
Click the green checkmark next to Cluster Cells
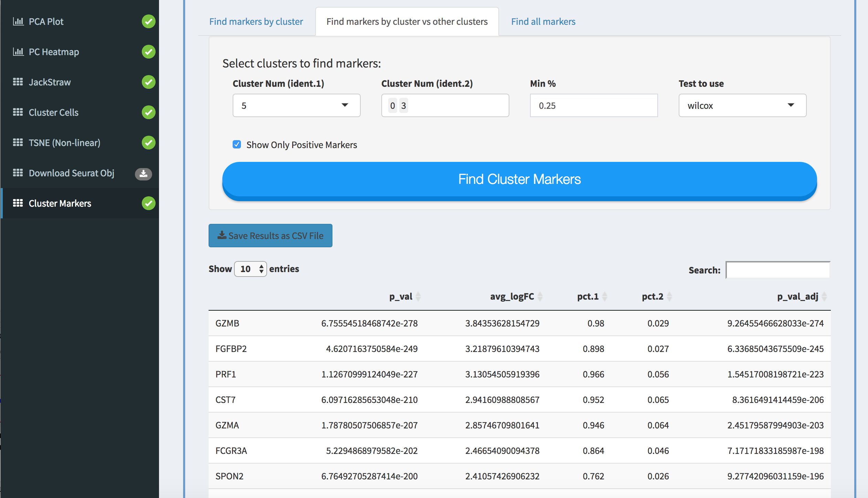[148, 112]
